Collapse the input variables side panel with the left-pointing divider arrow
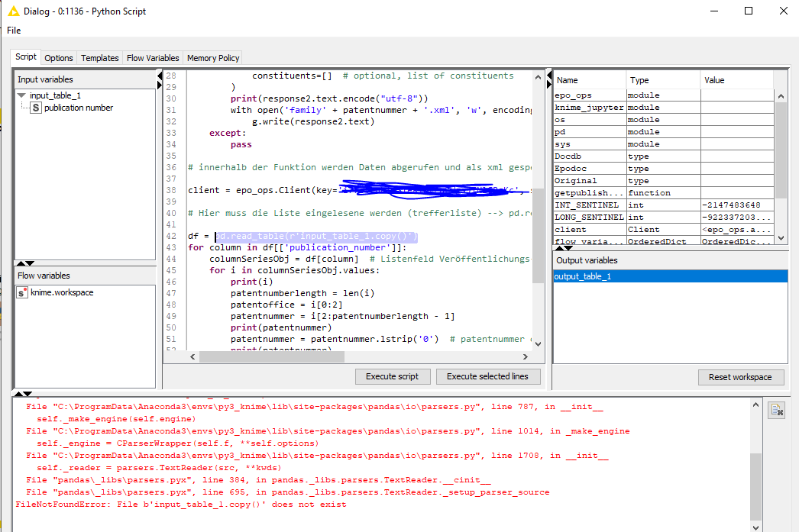This screenshot has width=799, height=532. 160,76
